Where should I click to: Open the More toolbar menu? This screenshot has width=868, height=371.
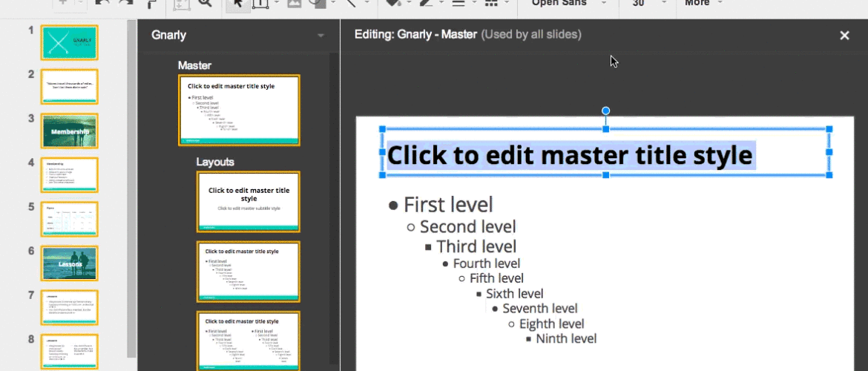point(703,4)
